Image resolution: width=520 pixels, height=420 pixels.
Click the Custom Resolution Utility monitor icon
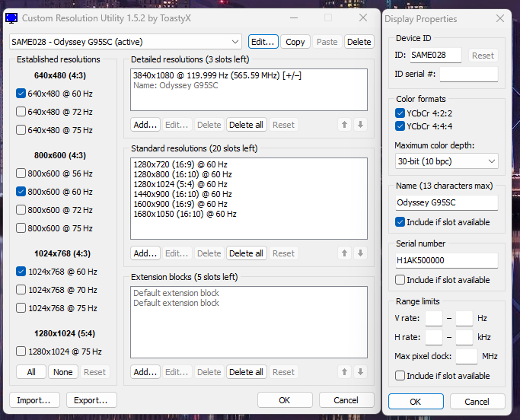pyautogui.click(x=11, y=18)
